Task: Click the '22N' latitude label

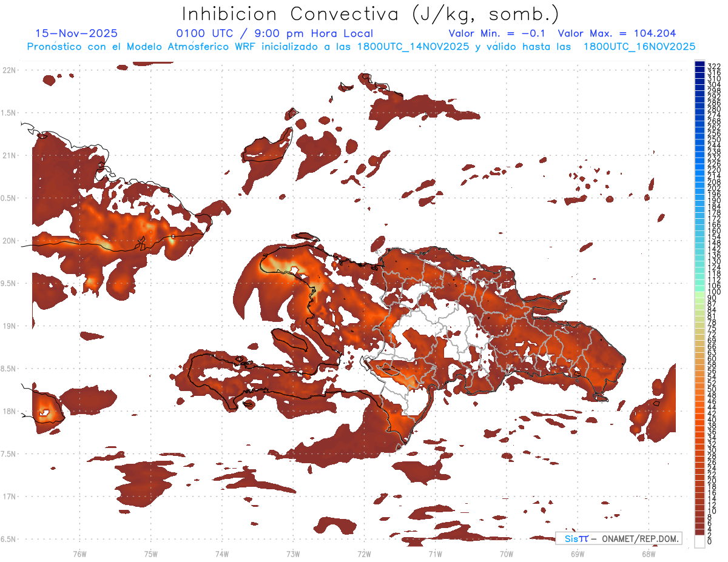Action: pyautogui.click(x=10, y=70)
